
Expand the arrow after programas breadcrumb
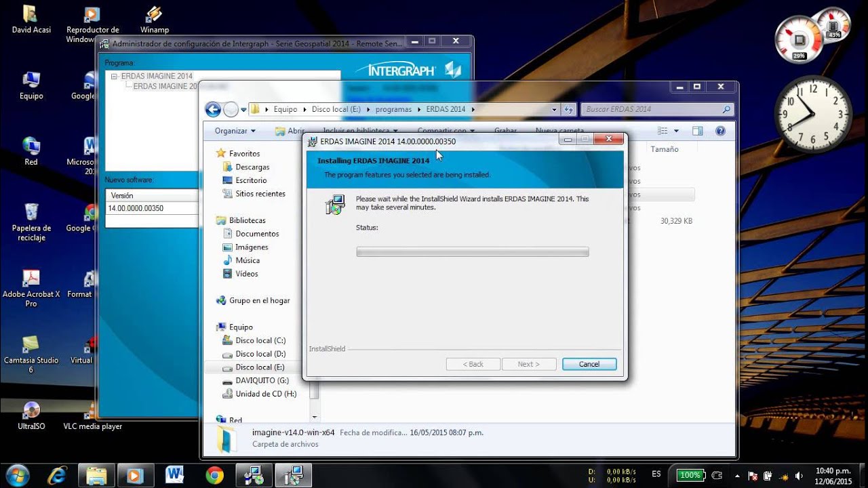point(420,109)
